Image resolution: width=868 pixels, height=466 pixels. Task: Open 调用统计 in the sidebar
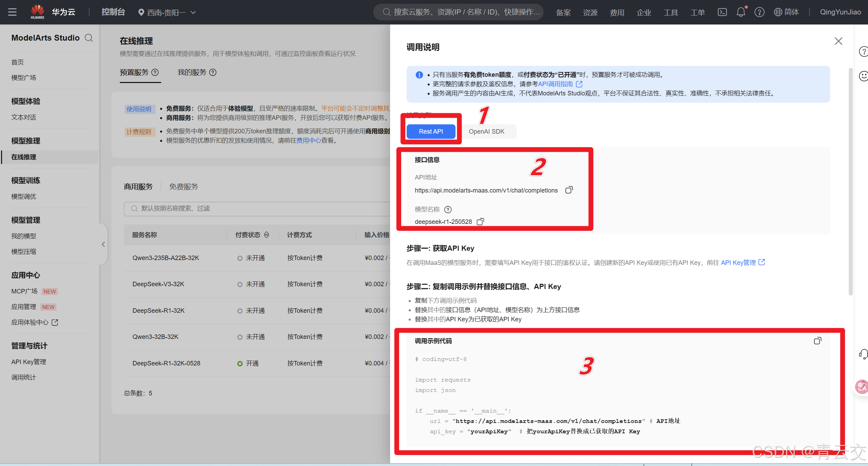pos(24,377)
